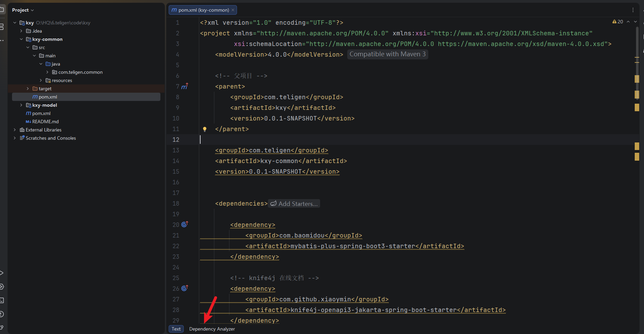This screenshot has width=644, height=334.
Task: Click the Markdown icon beside README.md
Action: tap(29, 122)
